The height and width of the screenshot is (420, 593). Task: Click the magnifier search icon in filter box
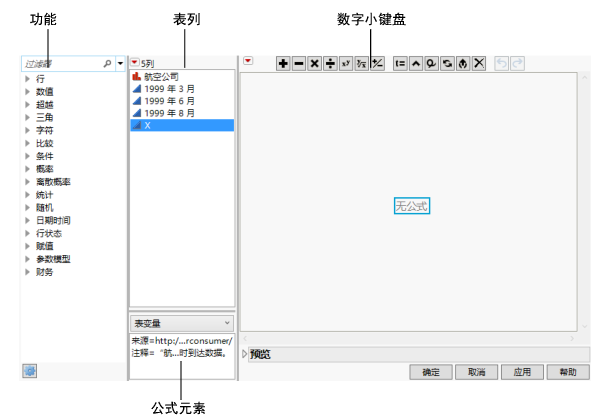coord(107,64)
